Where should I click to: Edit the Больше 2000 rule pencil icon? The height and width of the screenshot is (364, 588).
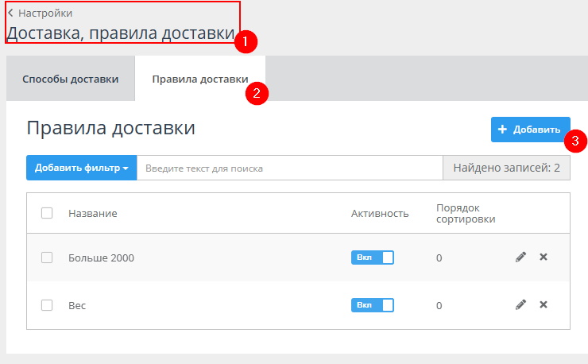click(520, 257)
